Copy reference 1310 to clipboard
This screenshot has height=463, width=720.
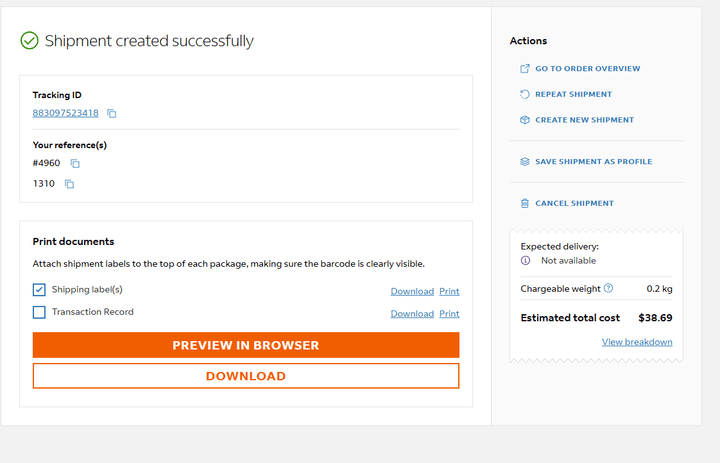pos(69,184)
